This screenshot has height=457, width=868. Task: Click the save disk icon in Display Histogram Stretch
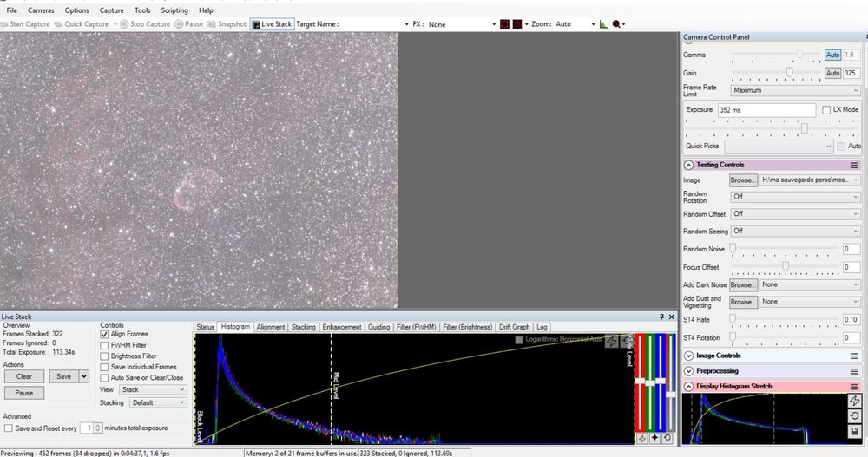(855, 431)
